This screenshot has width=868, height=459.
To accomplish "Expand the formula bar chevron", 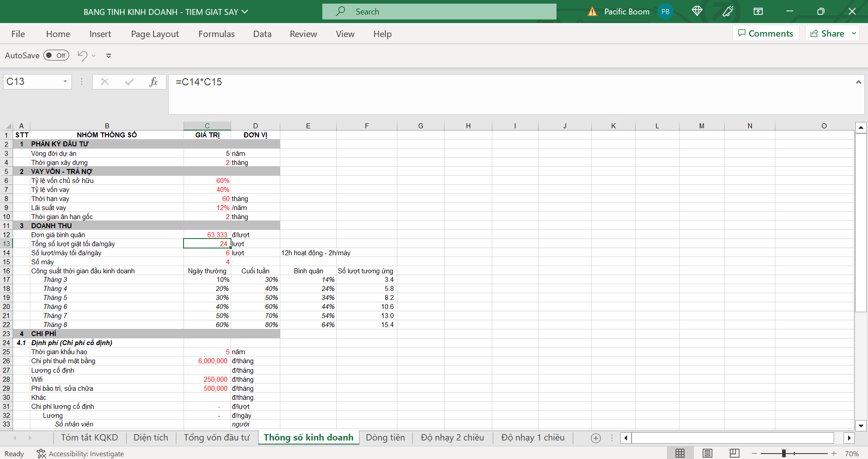I will point(858,82).
